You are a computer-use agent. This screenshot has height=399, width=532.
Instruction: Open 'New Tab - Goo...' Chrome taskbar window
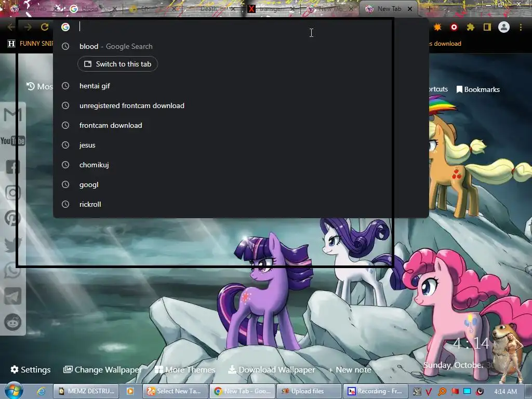[242, 391]
